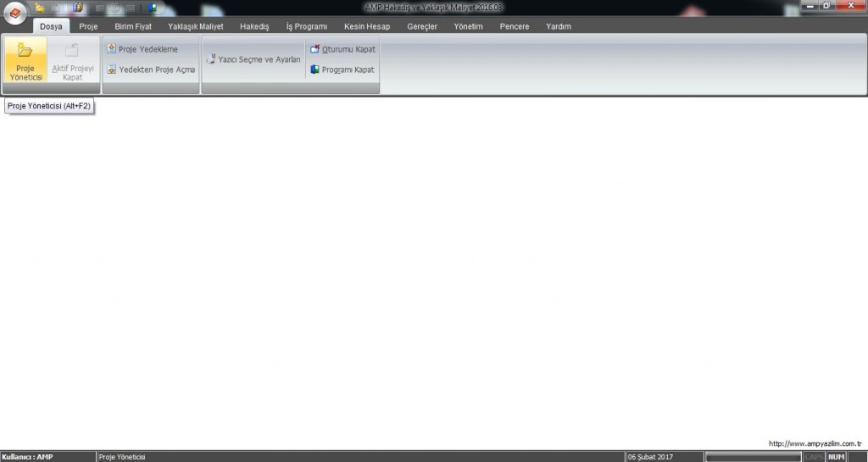
Task: Switch to the Proje ribbon tab
Action: [x=88, y=26]
